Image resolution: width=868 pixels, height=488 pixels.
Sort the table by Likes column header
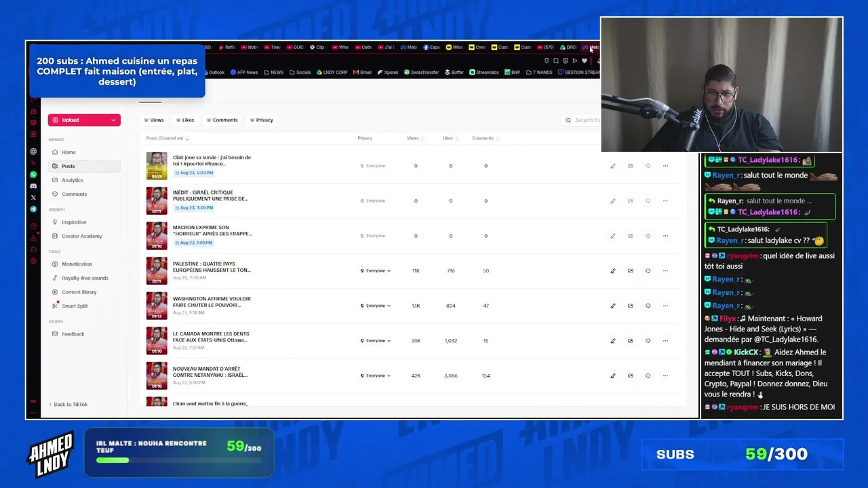pyautogui.click(x=449, y=138)
